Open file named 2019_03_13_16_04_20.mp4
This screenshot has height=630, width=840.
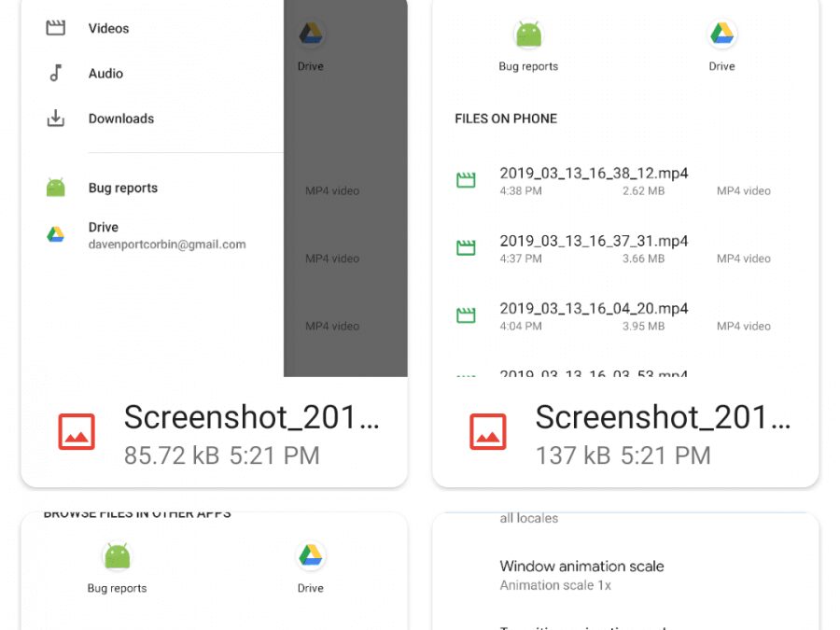coord(594,308)
